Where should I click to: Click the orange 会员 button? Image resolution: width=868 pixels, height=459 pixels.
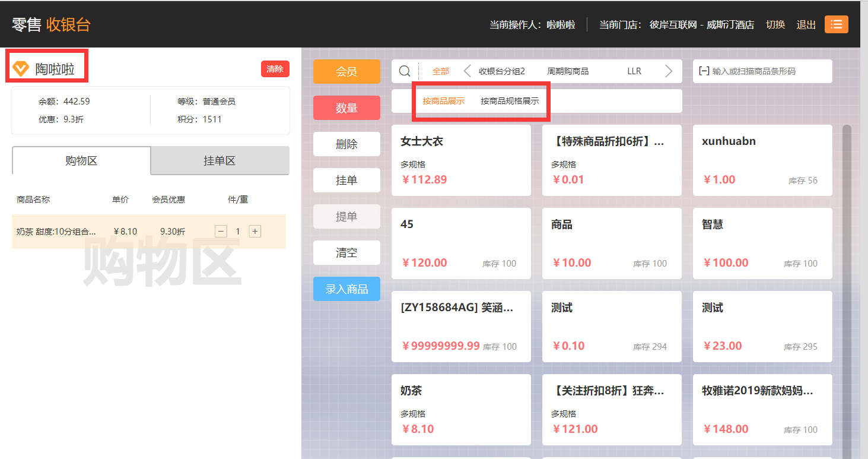pos(346,72)
